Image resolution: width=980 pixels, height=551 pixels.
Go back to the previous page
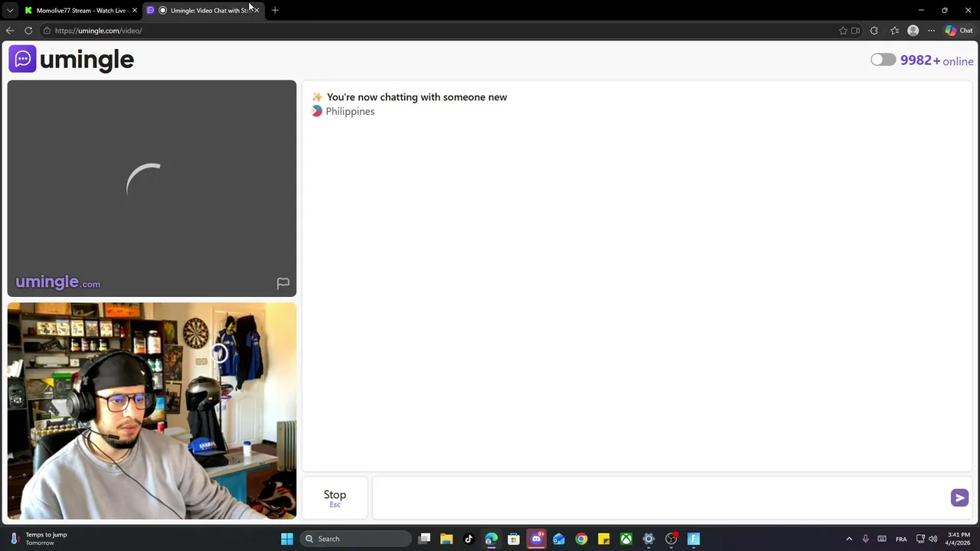coord(10,31)
